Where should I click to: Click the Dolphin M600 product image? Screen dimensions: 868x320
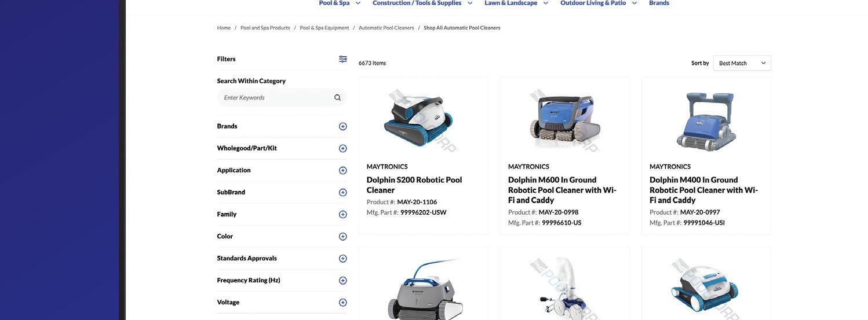click(x=565, y=120)
